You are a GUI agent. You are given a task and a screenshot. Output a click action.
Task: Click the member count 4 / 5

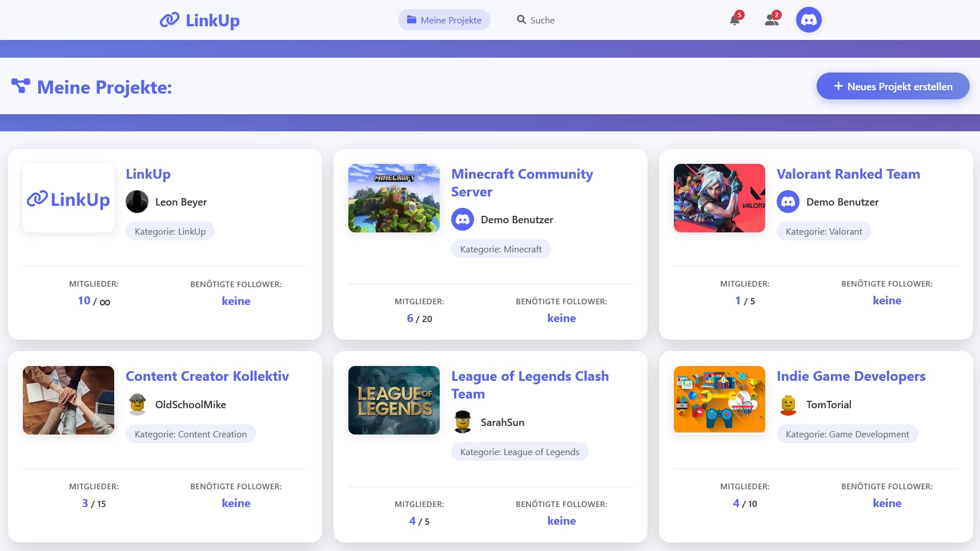[x=419, y=521]
